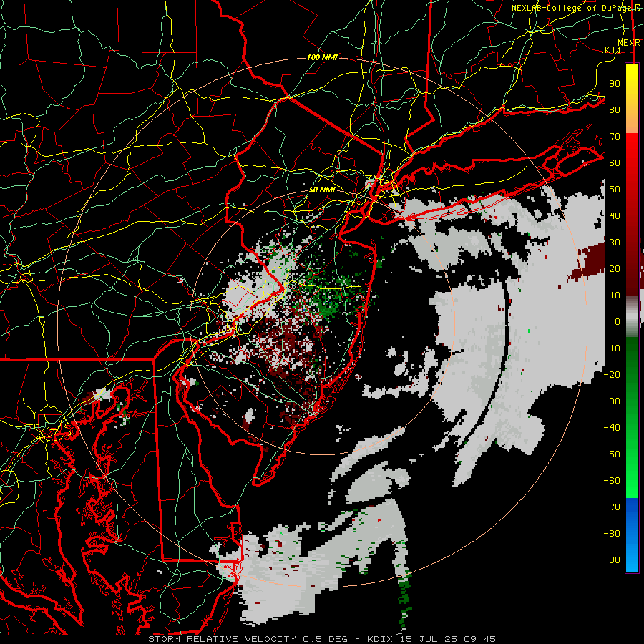Click the STORM RELATIVE VELOCITY caption text

(221, 639)
